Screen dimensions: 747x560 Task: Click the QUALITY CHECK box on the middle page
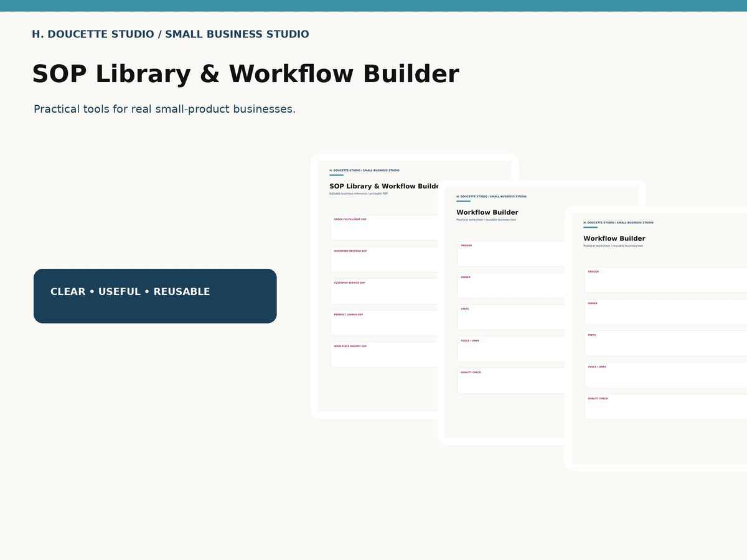[x=511, y=381]
